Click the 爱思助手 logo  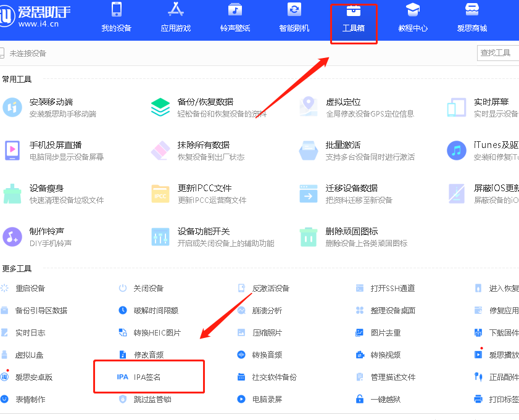pos(35,16)
